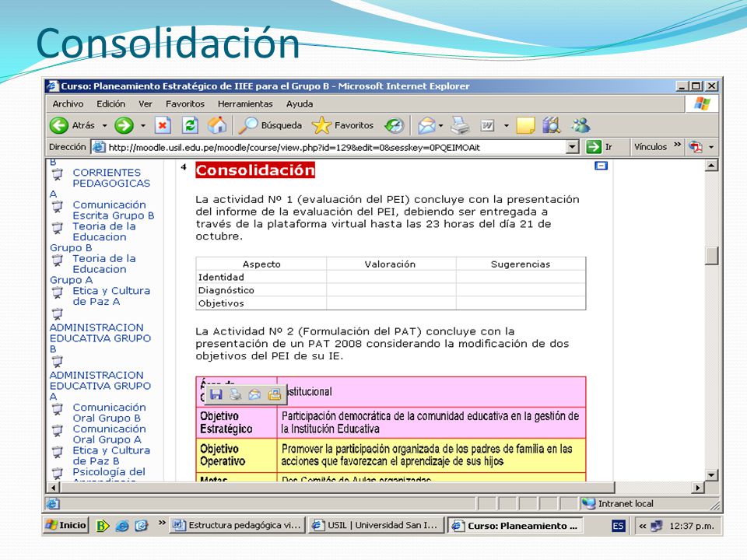Open My Pictures from image toolbar
The image size is (747, 560).
(x=275, y=394)
